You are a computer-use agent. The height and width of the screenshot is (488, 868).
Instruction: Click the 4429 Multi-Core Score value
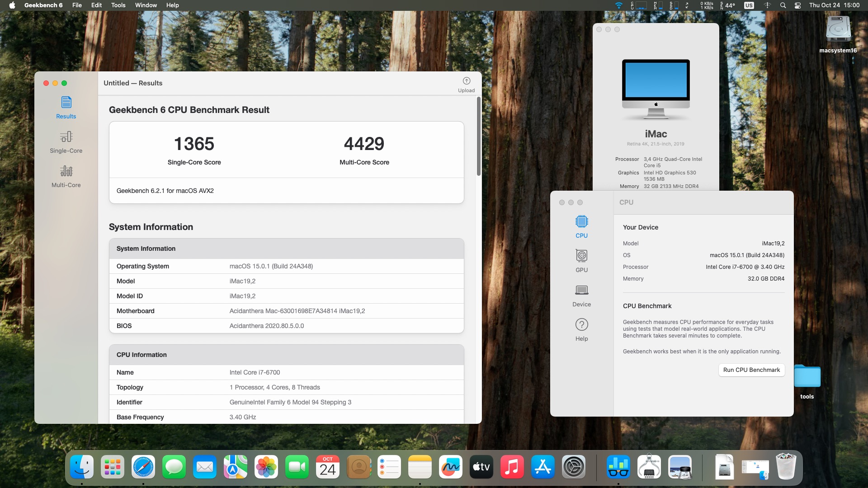coord(364,144)
